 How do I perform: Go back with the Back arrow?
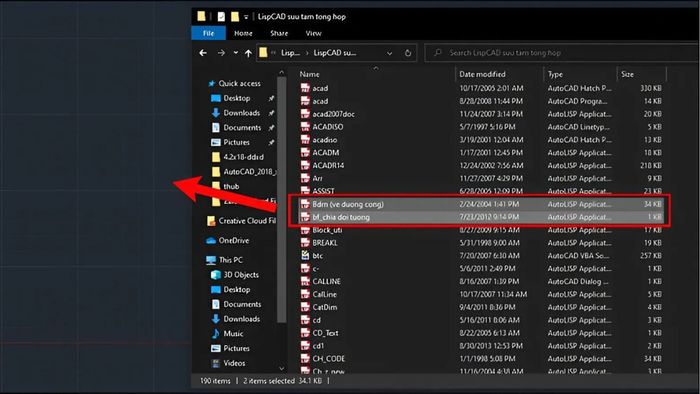tap(203, 53)
